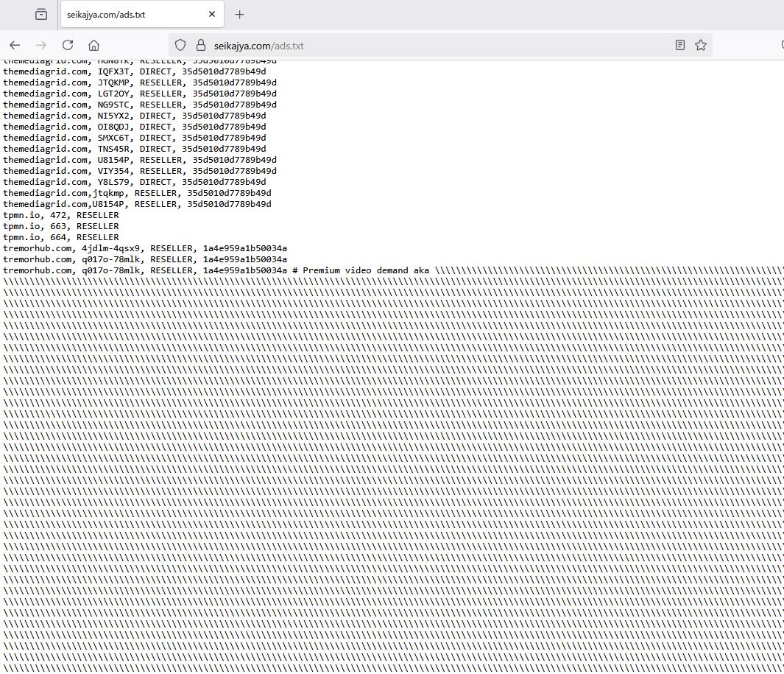This screenshot has width=784, height=674.
Task: Select the seikajya.com/ads.txt tab
Action: click(x=143, y=15)
